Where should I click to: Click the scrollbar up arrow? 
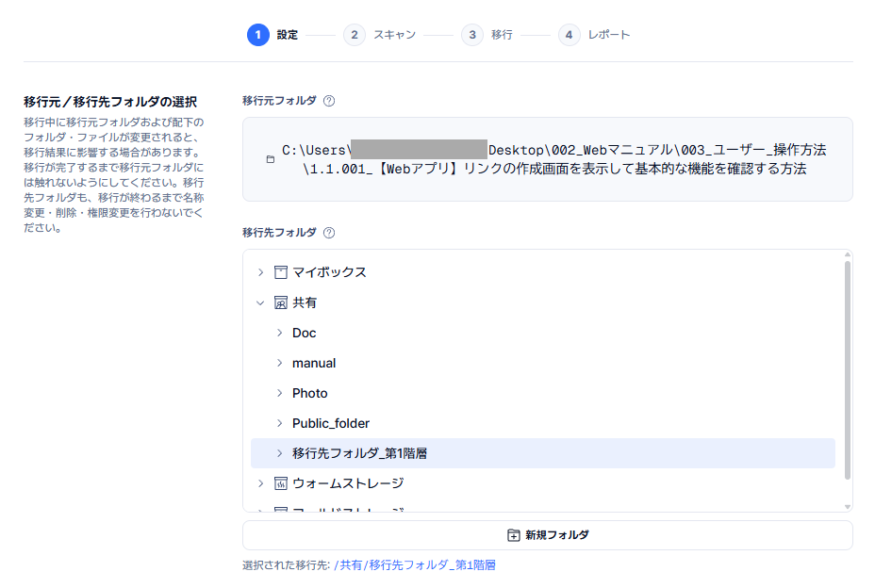click(x=847, y=254)
